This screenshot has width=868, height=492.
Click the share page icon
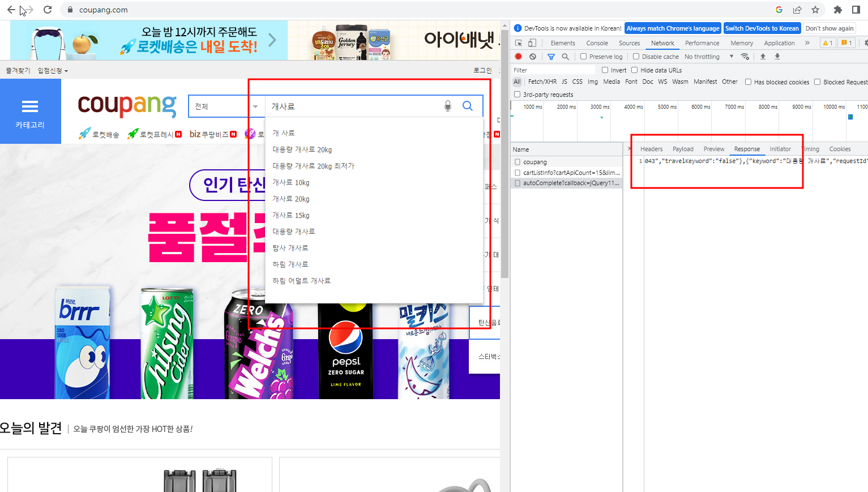point(797,10)
